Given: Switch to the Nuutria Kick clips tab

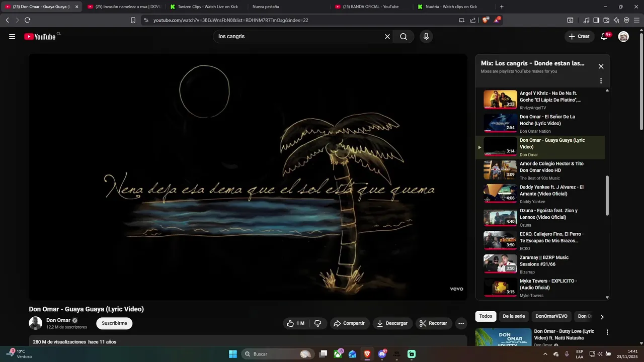Looking at the screenshot, I should [455, 7].
